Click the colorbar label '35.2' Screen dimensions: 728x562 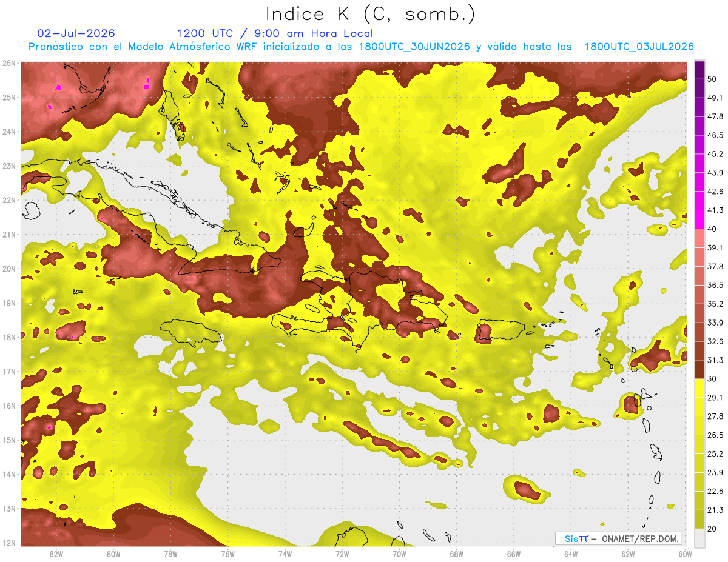[715, 304]
